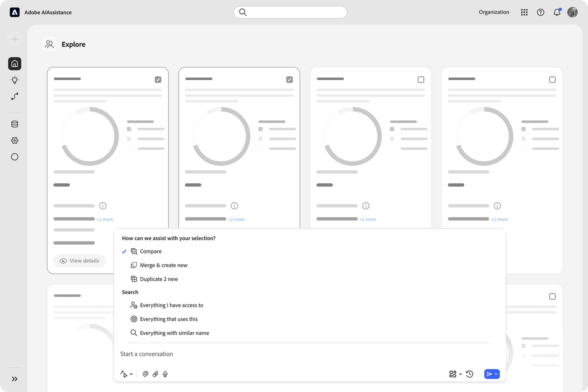Image resolution: width=588 pixels, height=392 pixels.
Task: Click the info icon on the fourth card
Action: [497, 206]
